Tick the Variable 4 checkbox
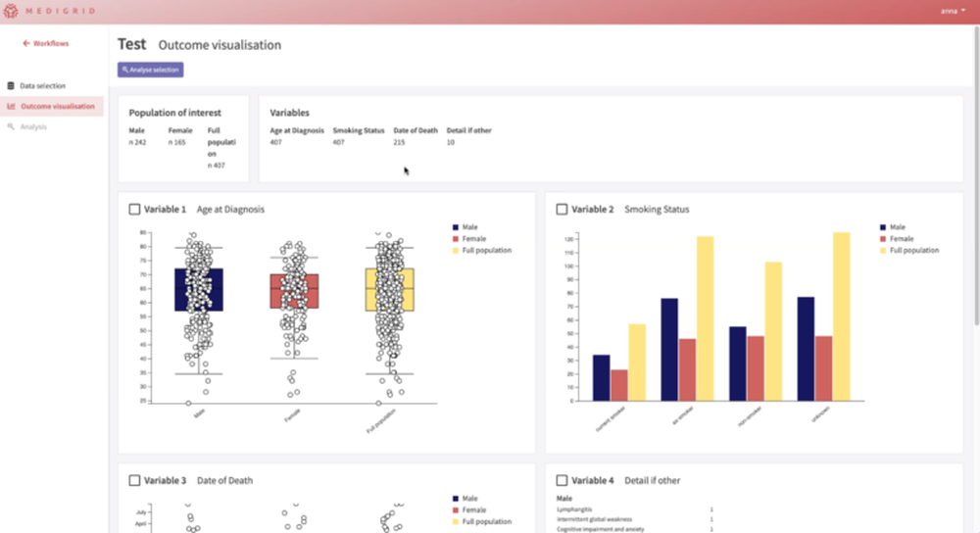 pos(562,480)
